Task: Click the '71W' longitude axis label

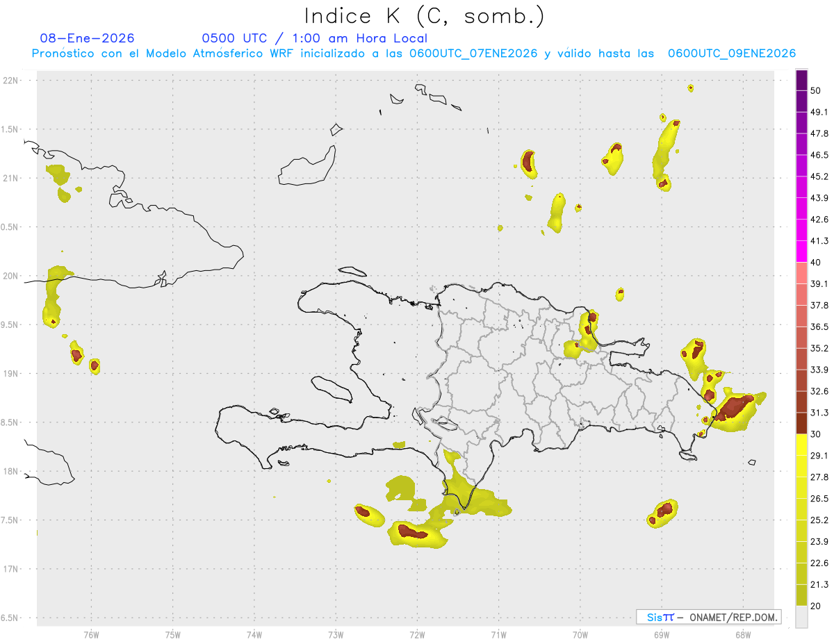Action: click(498, 634)
